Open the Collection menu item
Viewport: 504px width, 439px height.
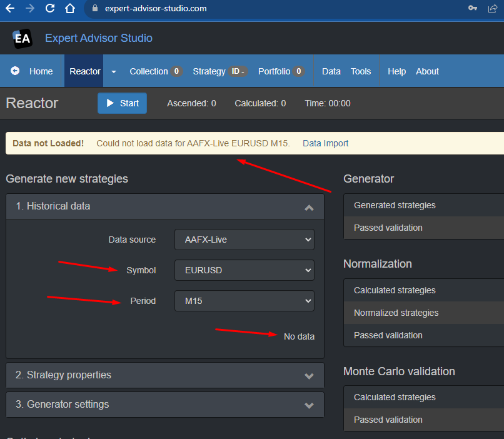pos(156,71)
